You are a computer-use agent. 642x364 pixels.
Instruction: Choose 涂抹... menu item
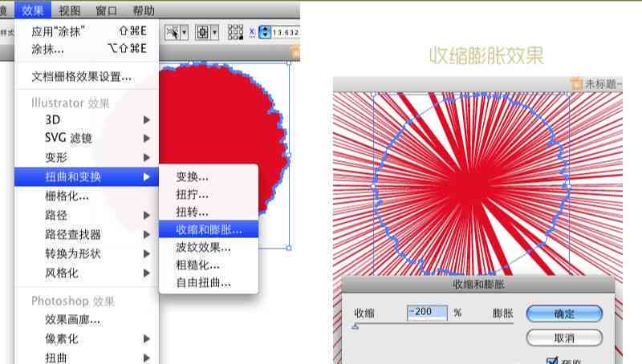[x=87, y=49]
